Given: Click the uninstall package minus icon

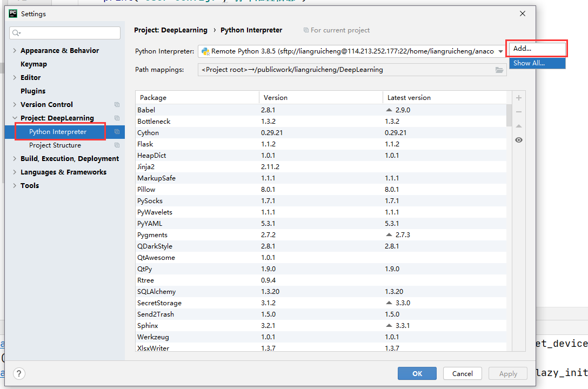Looking at the screenshot, I should point(519,112).
